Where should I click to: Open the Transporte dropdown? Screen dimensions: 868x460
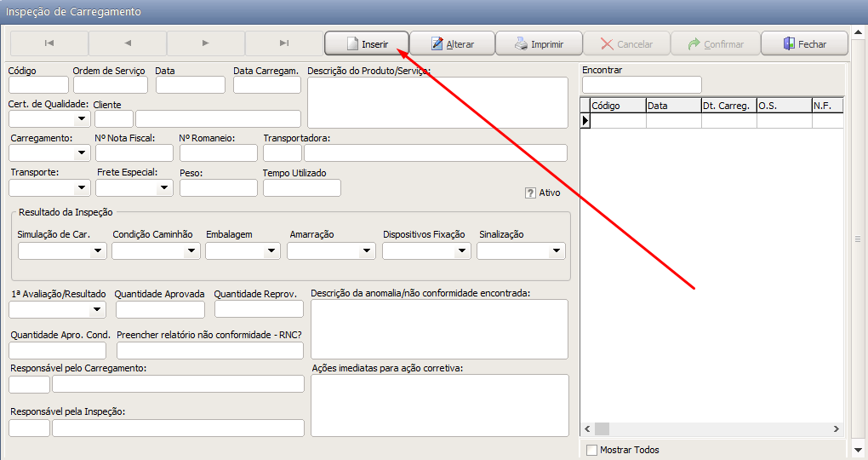[82, 188]
